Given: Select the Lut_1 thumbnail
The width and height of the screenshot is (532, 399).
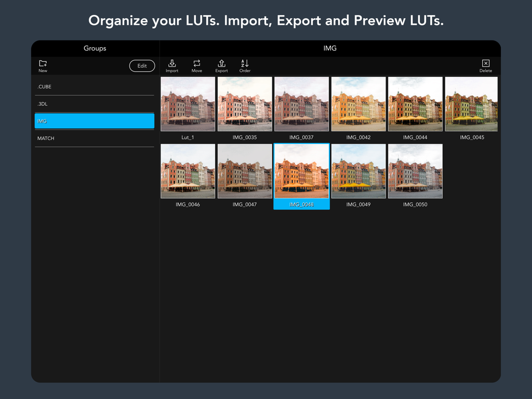Looking at the screenshot, I should point(188,104).
